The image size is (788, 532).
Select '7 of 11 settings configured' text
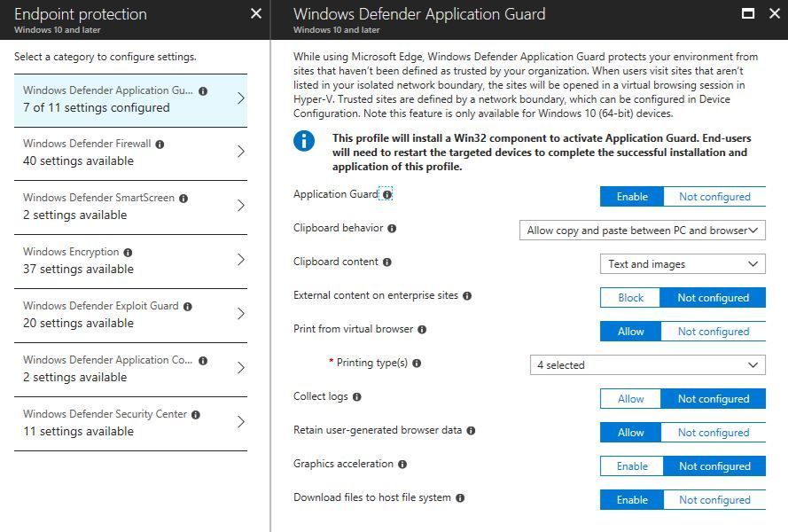pos(97,107)
